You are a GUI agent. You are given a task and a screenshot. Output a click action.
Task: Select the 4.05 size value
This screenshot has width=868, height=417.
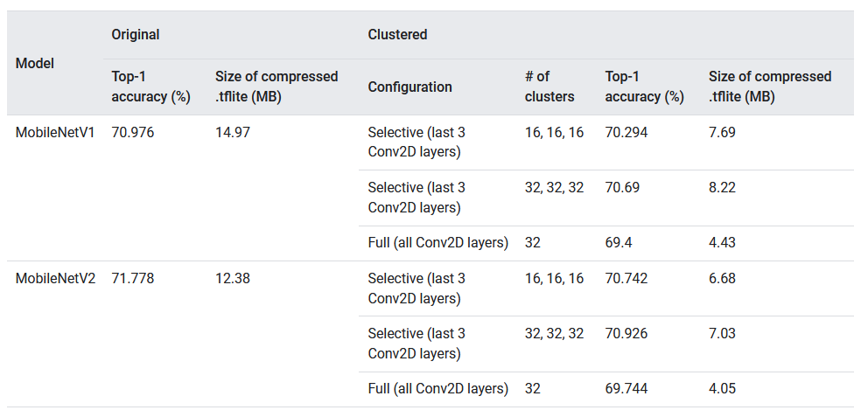pyautogui.click(x=723, y=388)
